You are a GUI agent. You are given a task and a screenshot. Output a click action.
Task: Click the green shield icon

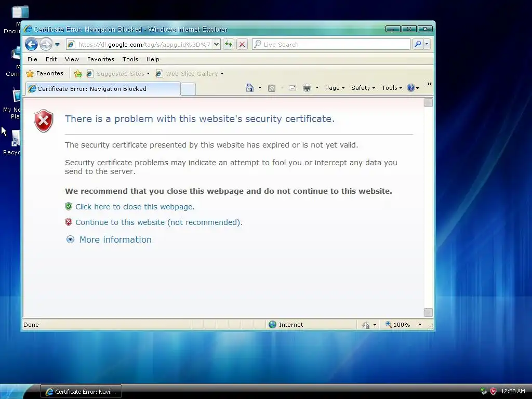pos(69,206)
